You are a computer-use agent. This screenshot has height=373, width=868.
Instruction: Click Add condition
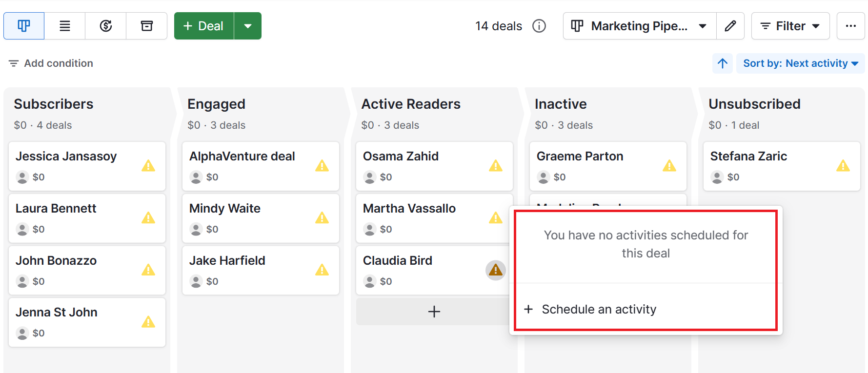(50, 63)
